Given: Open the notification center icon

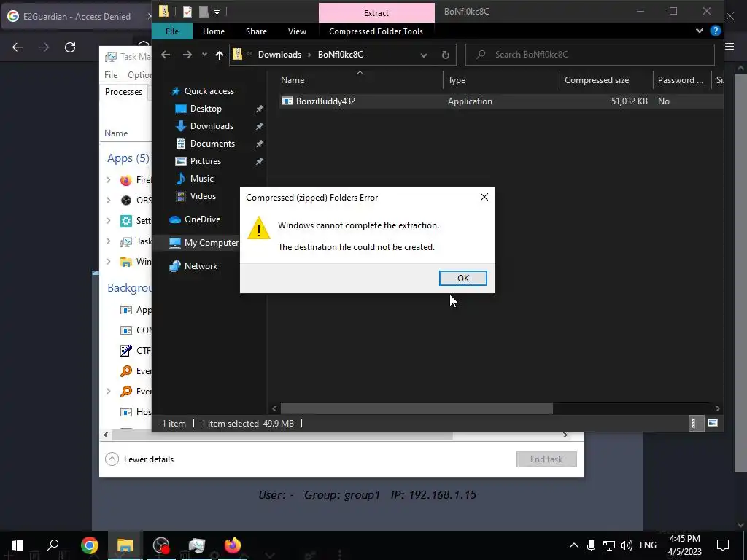Looking at the screenshot, I should pos(723,545).
